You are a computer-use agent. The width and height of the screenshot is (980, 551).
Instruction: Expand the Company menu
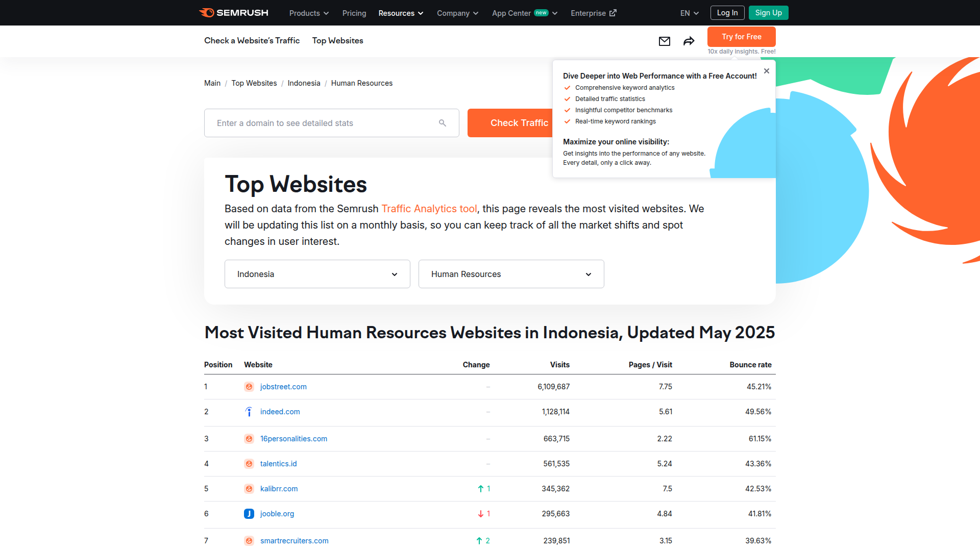(x=457, y=13)
